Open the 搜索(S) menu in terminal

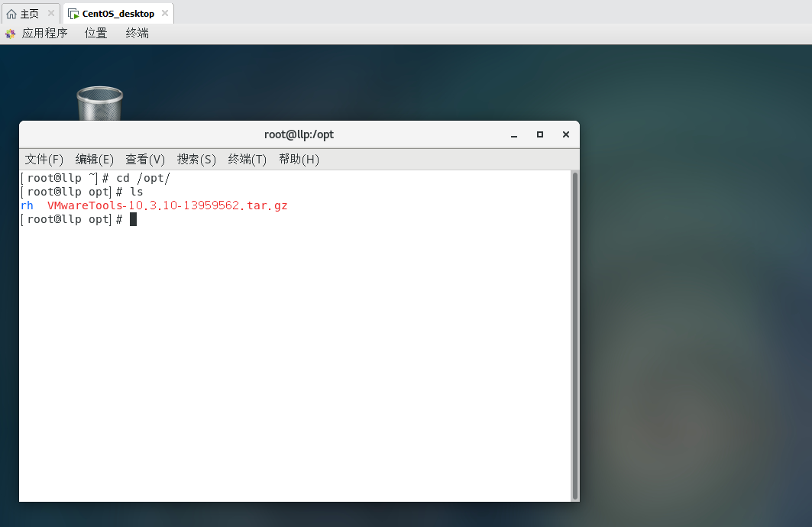coord(196,160)
